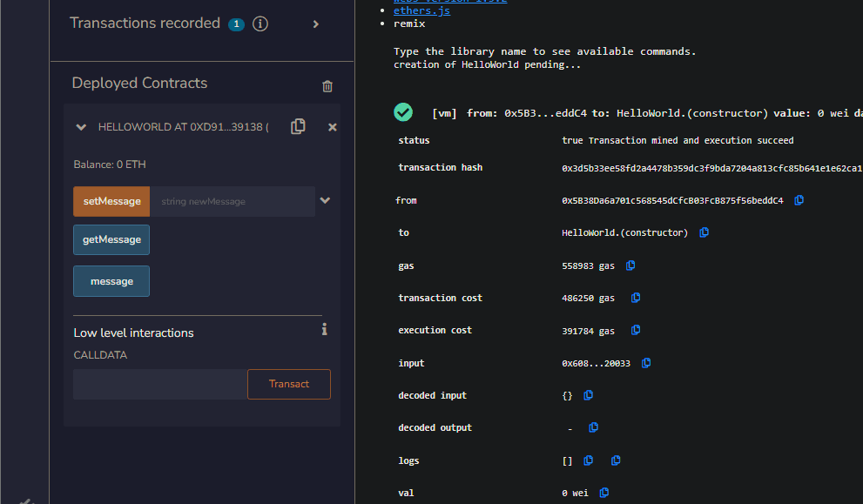Click the second copy icon beside logs

(616, 460)
